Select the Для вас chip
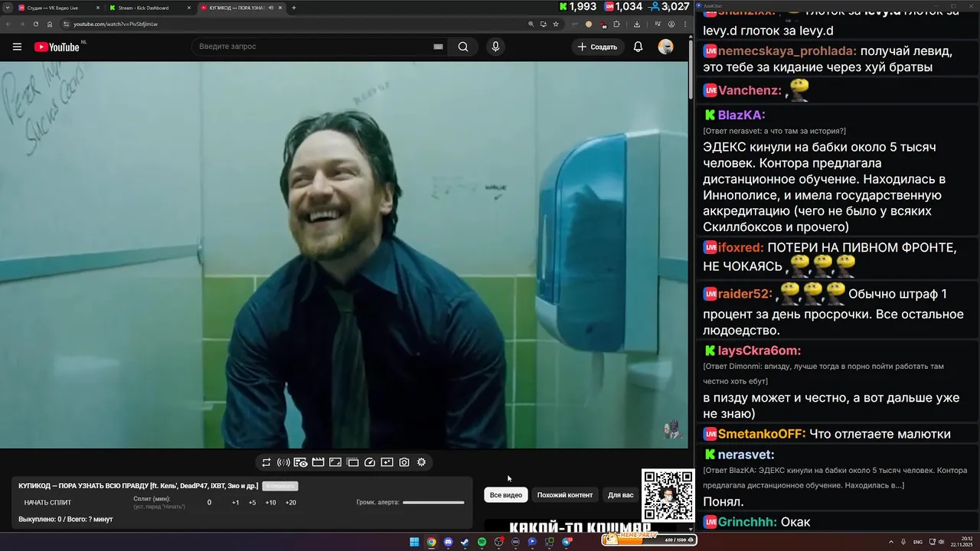 click(621, 495)
